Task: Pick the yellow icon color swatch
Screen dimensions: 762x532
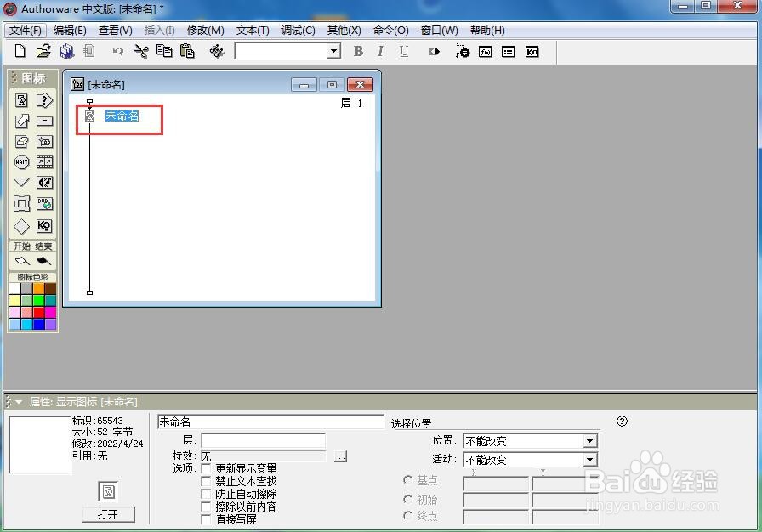Action: click(x=15, y=301)
